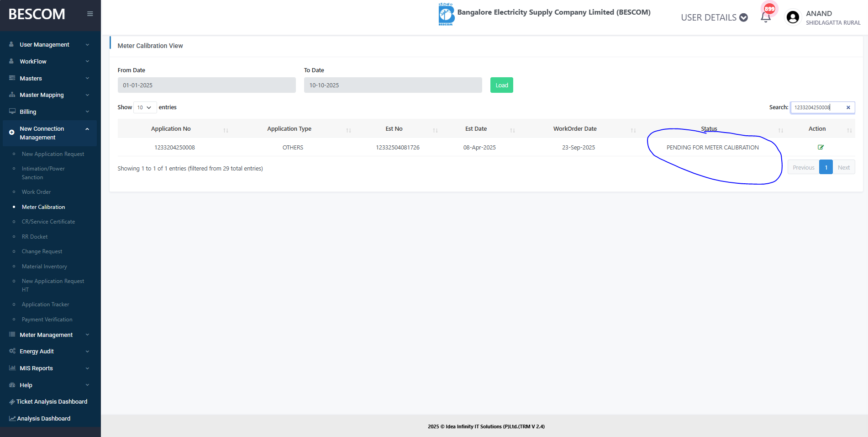Image resolution: width=868 pixels, height=437 pixels.
Task: Click the BESCOM logo in header
Action: click(446, 14)
